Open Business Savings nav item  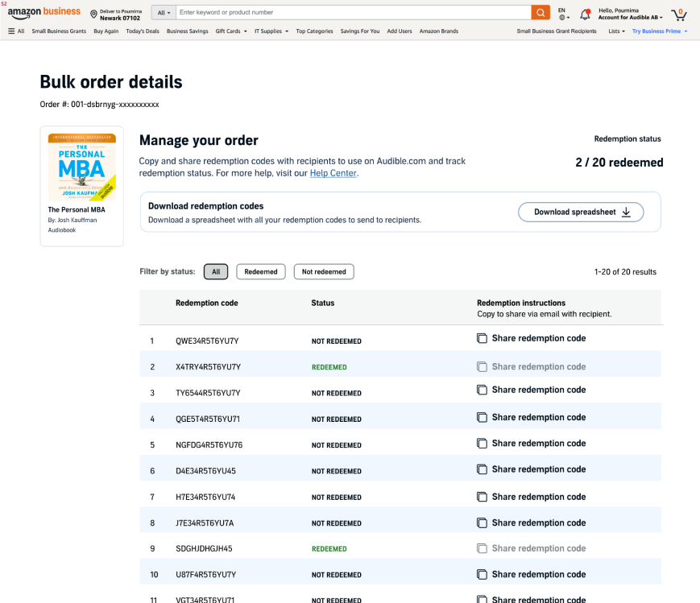click(188, 31)
